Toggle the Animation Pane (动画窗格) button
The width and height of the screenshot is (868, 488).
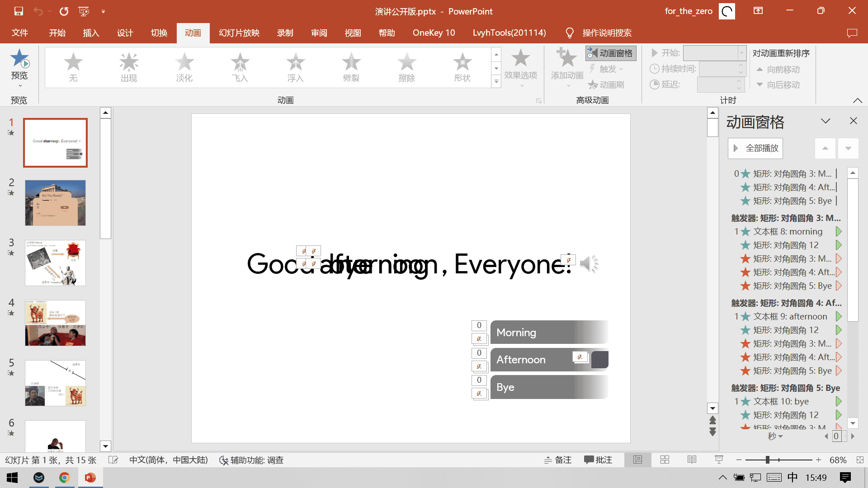tap(611, 53)
